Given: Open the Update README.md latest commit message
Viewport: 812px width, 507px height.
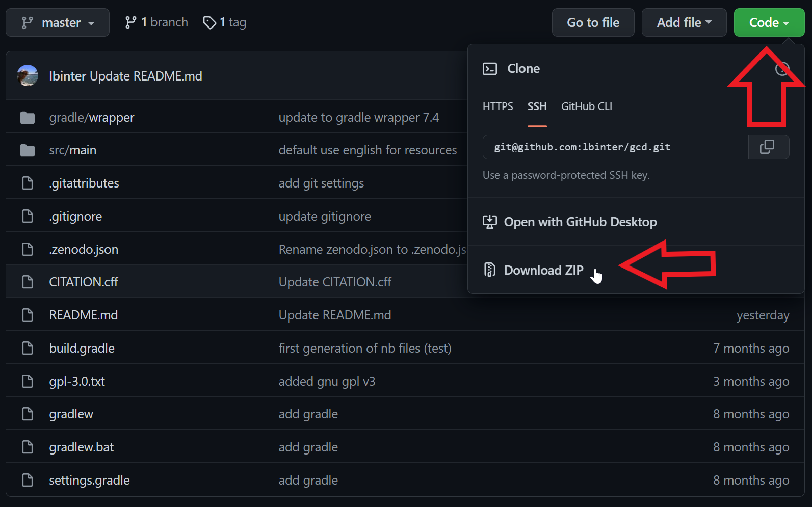Looking at the screenshot, I should (146, 76).
